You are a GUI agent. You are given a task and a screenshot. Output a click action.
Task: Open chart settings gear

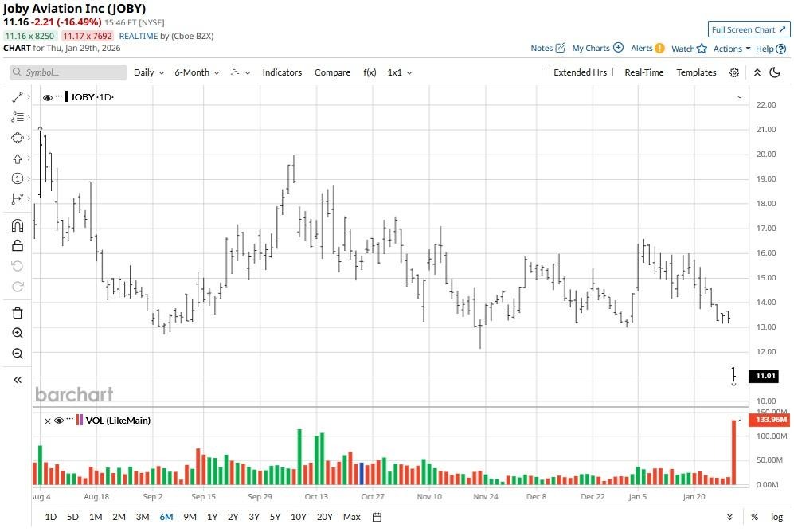pyautogui.click(x=734, y=72)
